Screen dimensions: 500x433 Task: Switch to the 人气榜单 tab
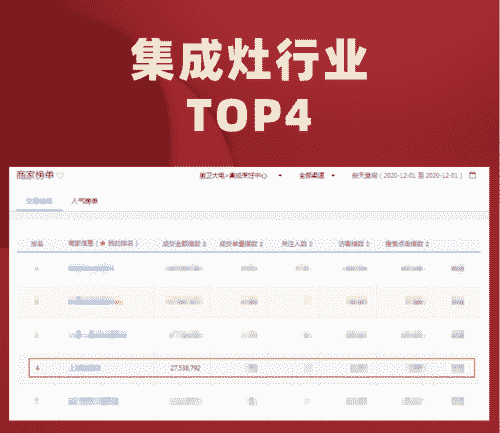(85, 201)
